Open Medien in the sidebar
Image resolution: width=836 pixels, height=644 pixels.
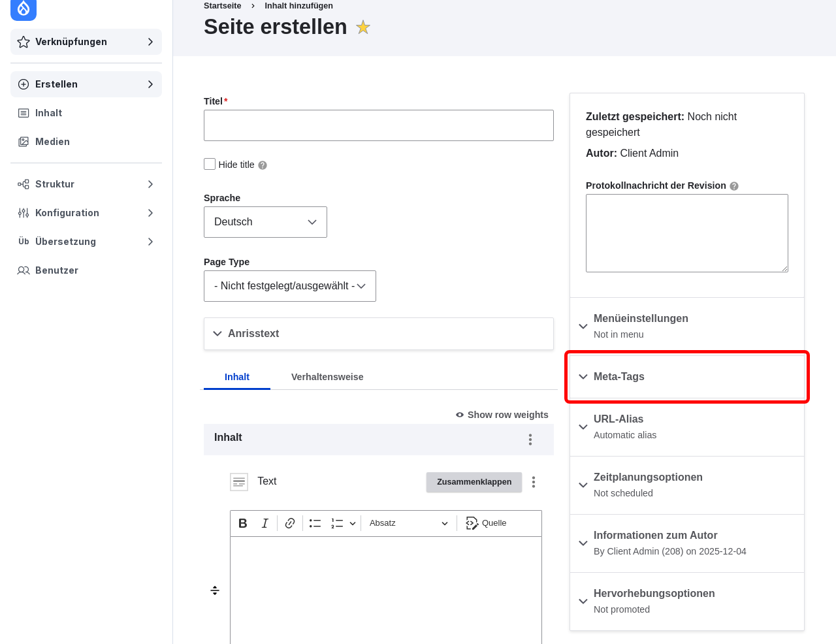[x=86, y=142]
